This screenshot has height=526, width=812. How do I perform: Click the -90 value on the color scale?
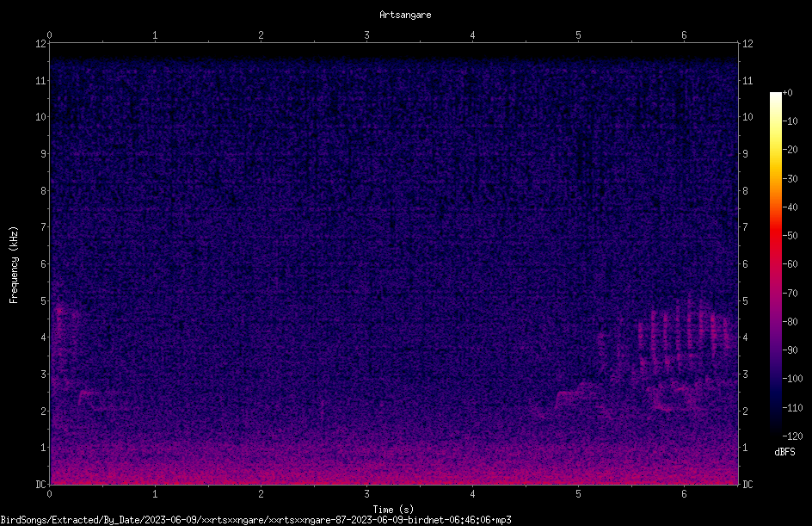(x=790, y=350)
